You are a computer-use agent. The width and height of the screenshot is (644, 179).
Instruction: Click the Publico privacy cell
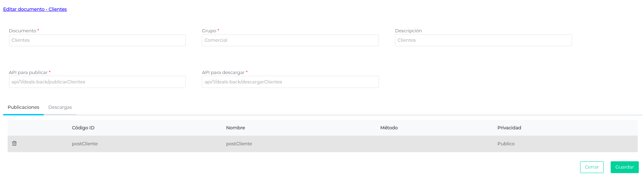pos(506,144)
